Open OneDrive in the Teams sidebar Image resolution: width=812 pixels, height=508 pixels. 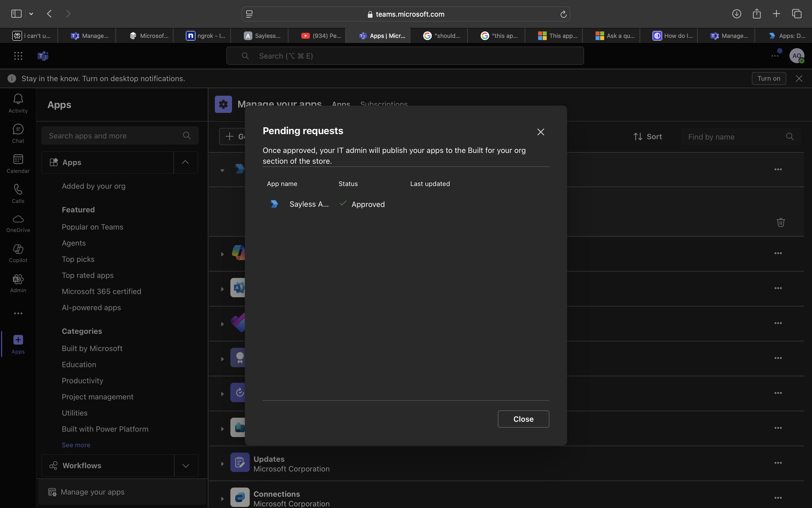pos(18,223)
